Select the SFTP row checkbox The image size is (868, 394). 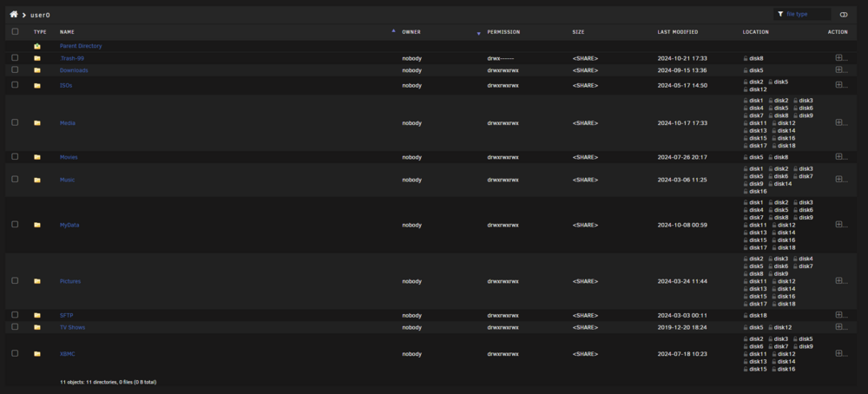[x=15, y=315]
